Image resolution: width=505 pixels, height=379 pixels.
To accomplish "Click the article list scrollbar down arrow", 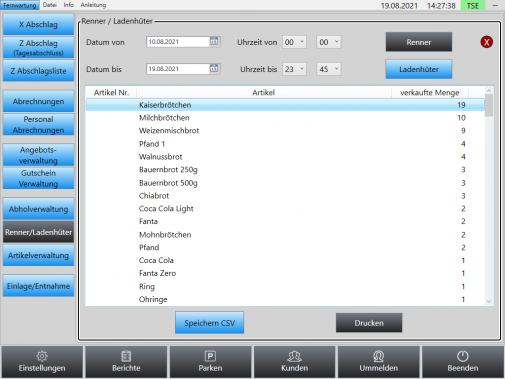I will 489,301.
